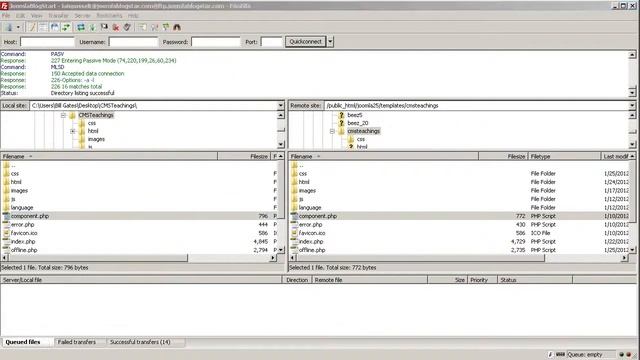Open the Local site path dropdown
Viewport: 640px width, 360px height.
[x=280, y=106]
